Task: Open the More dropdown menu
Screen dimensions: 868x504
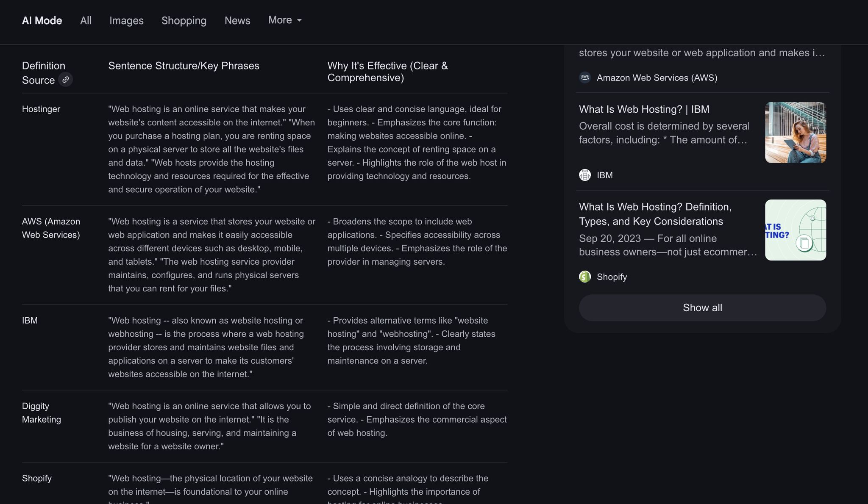Action: pos(285,20)
